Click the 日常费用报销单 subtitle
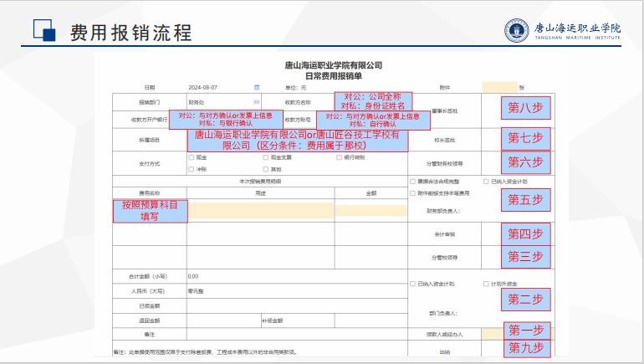 coord(334,76)
